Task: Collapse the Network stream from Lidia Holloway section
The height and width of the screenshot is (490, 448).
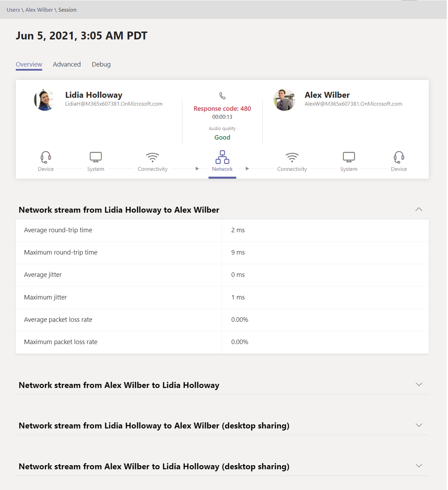Action: 418,209
